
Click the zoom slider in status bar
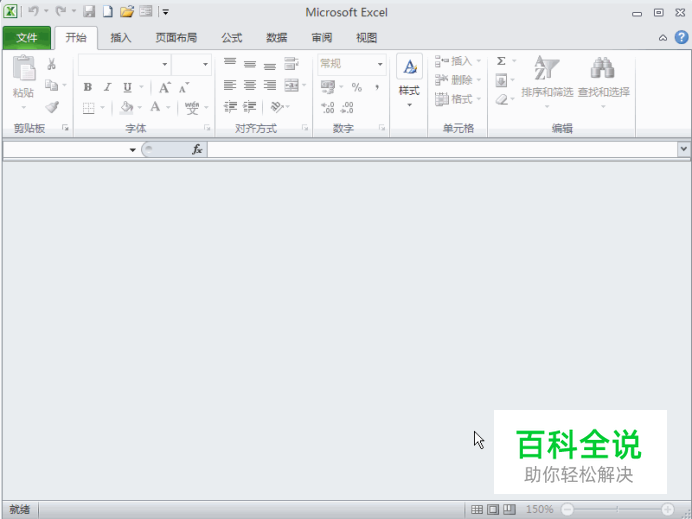click(617, 510)
